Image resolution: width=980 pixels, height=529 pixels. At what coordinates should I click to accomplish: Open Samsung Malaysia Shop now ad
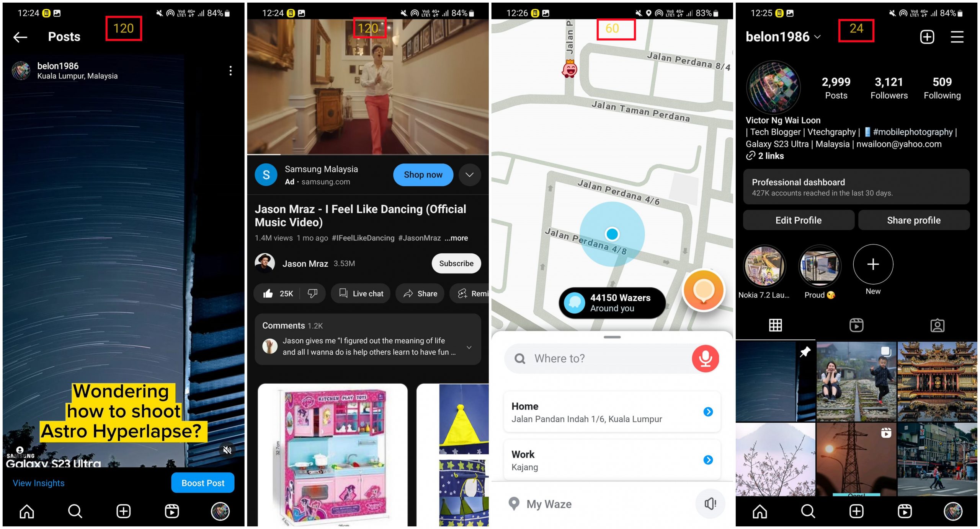pyautogui.click(x=423, y=174)
